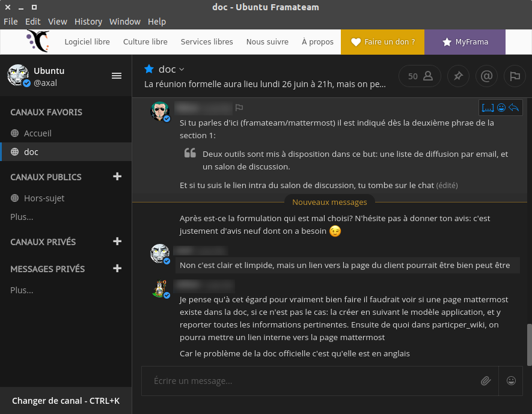Flag the first message for follow-up
Image resolution: width=532 pixels, height=414 pixels.
click(239, 108)
